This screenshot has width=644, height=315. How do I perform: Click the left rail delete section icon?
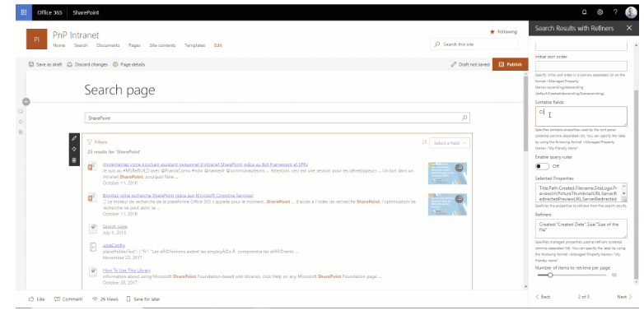(21, 132)
